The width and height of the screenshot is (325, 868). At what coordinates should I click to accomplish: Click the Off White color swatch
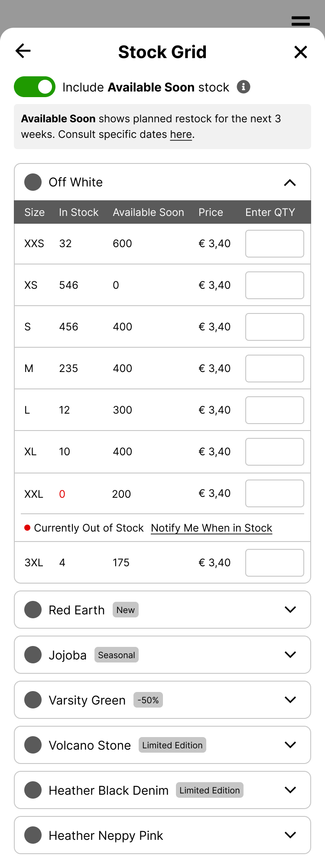pyautogui.click(x=33, y=182)
